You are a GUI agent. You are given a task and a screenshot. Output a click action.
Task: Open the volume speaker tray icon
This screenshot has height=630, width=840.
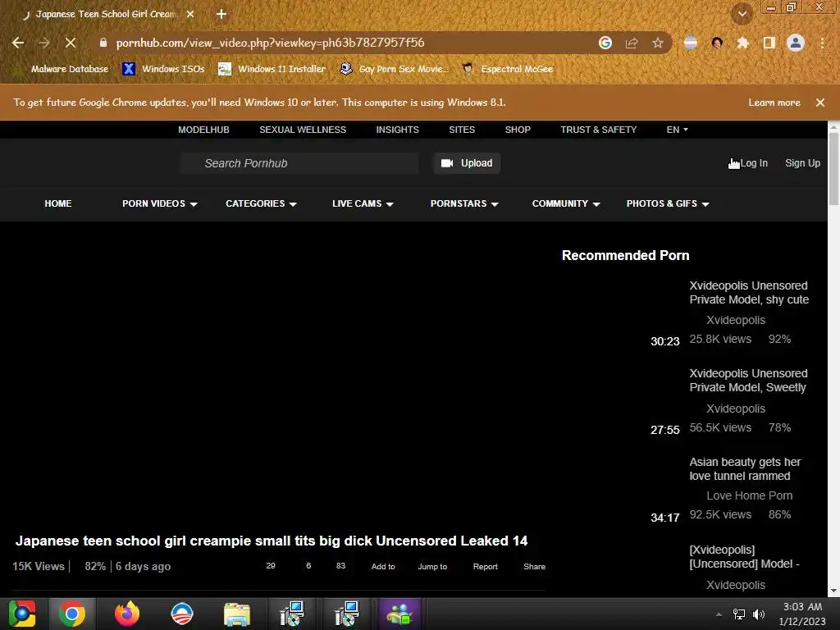click(759, 614)
